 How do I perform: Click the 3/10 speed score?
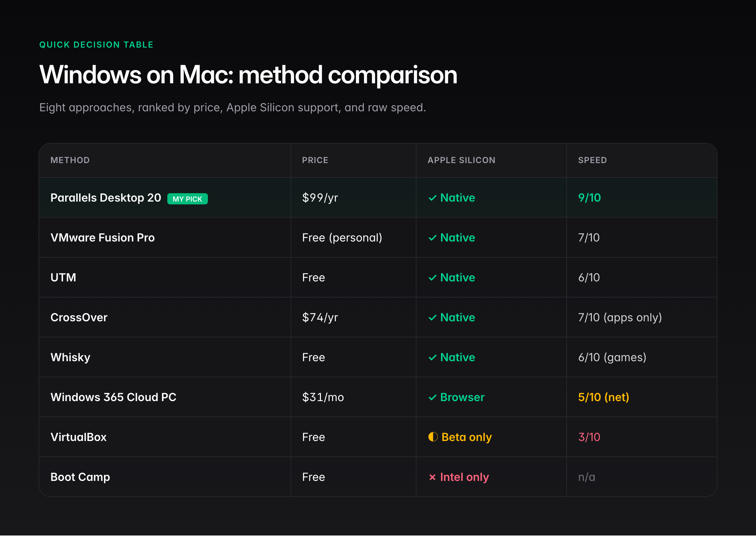(589, 437)
